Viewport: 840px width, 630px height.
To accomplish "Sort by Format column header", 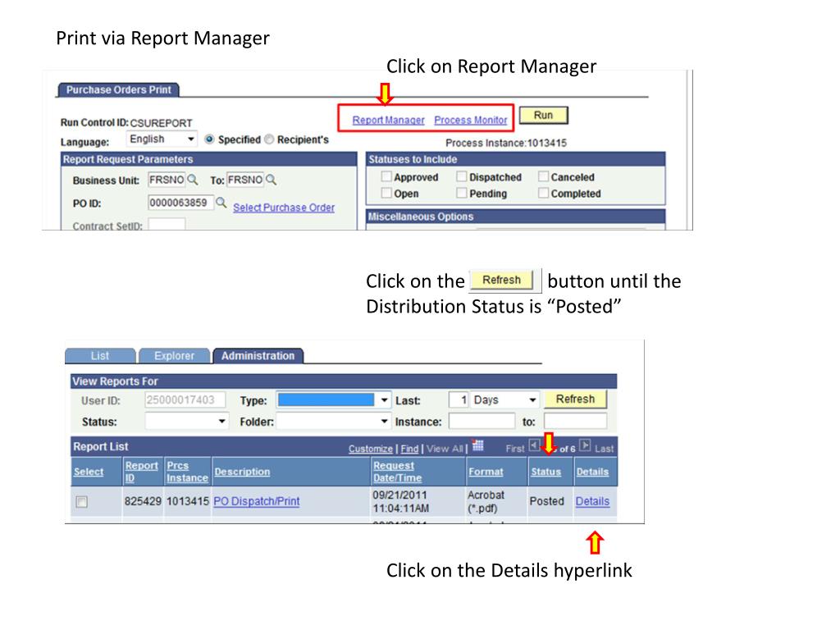I will coord(486,472).
